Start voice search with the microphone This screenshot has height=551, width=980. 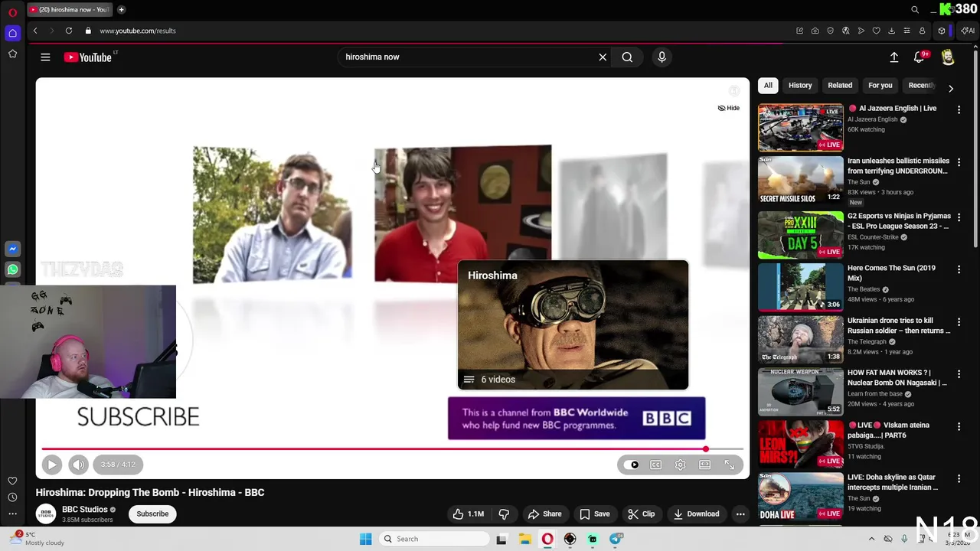[662, 57]
